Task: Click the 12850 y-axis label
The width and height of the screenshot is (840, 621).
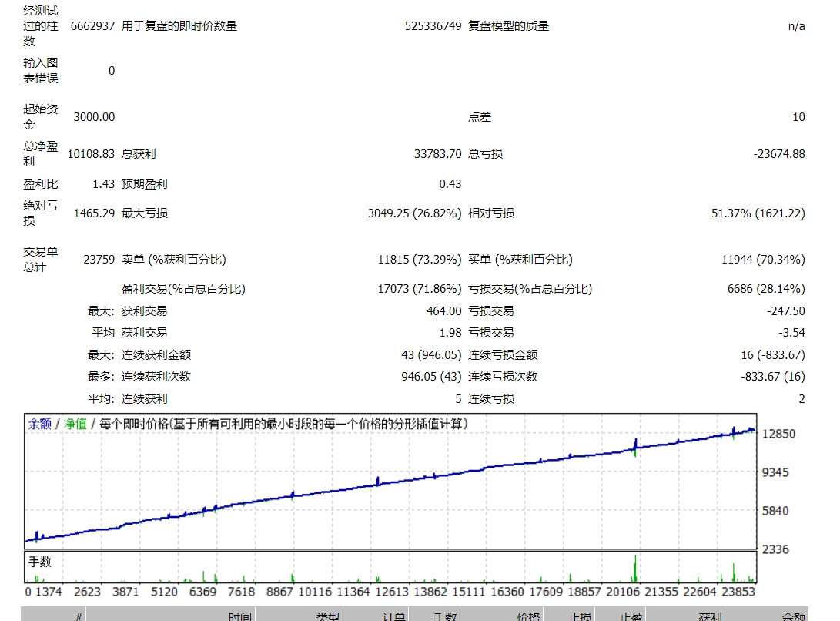Action: tap(778, 434)
